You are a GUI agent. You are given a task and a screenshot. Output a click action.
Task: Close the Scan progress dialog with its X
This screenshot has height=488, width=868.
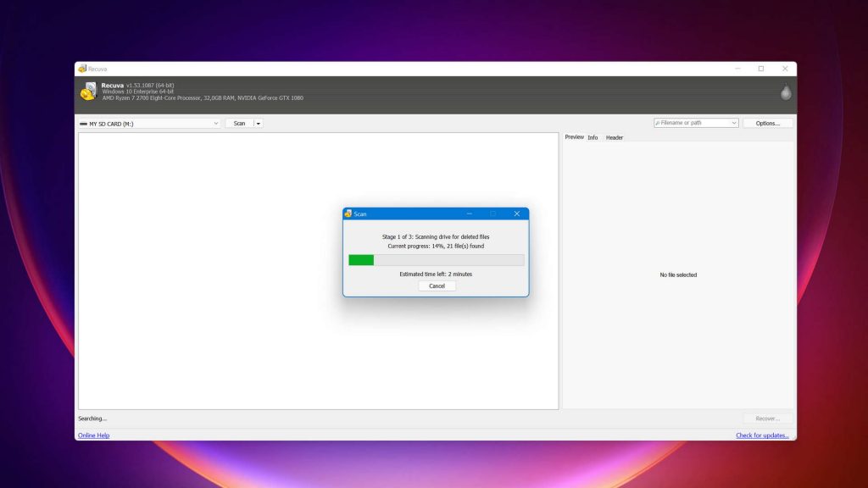tap(516, 213)
